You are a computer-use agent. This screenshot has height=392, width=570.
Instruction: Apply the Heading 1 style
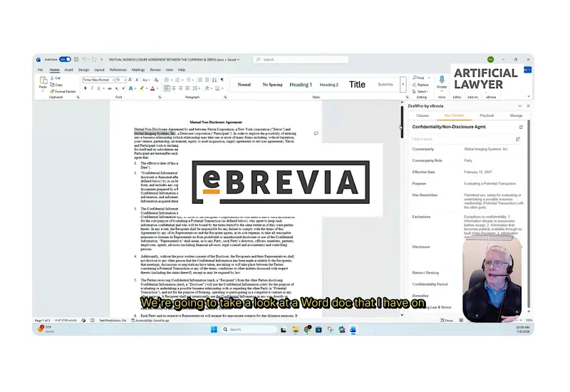[301, 84]
